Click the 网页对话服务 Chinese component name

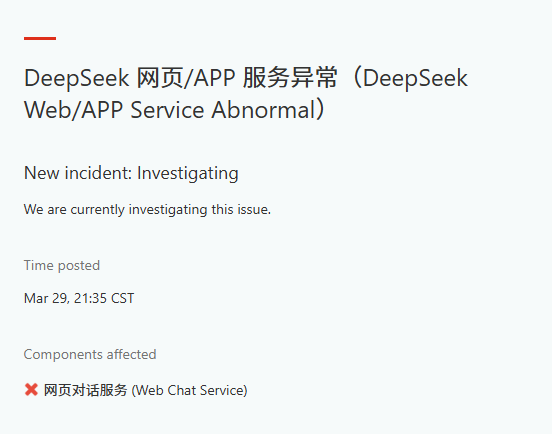click(85, 390)
